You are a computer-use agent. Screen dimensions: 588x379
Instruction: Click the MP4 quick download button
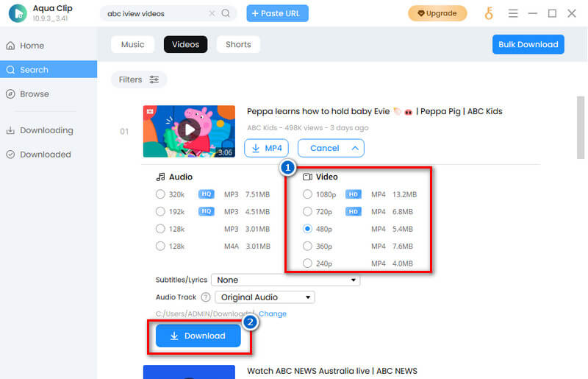click(x=266, y=148)
